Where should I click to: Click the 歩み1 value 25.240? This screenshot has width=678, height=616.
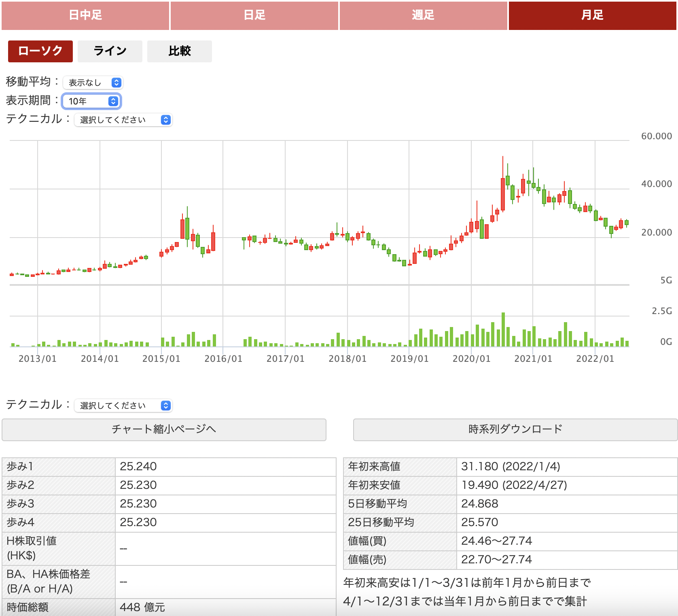pyautogui.click(x=138, y=467)
